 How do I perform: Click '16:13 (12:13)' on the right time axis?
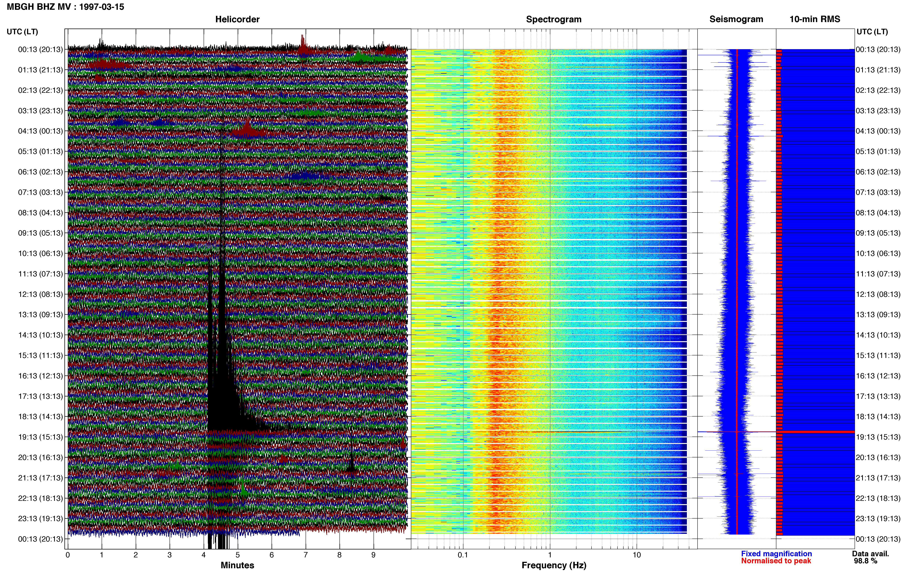click(x=878, y=376)
